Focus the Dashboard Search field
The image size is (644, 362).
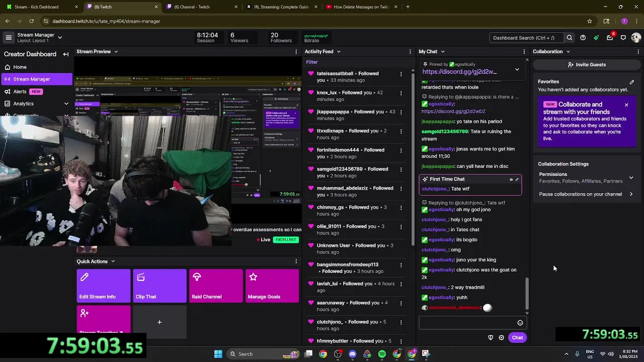tap(526, 38)
